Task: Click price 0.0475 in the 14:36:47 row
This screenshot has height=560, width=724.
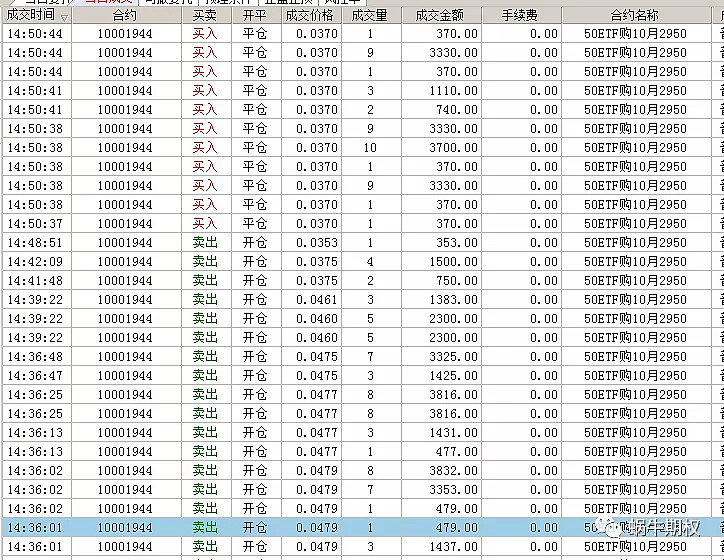Action: coord(317,376)
